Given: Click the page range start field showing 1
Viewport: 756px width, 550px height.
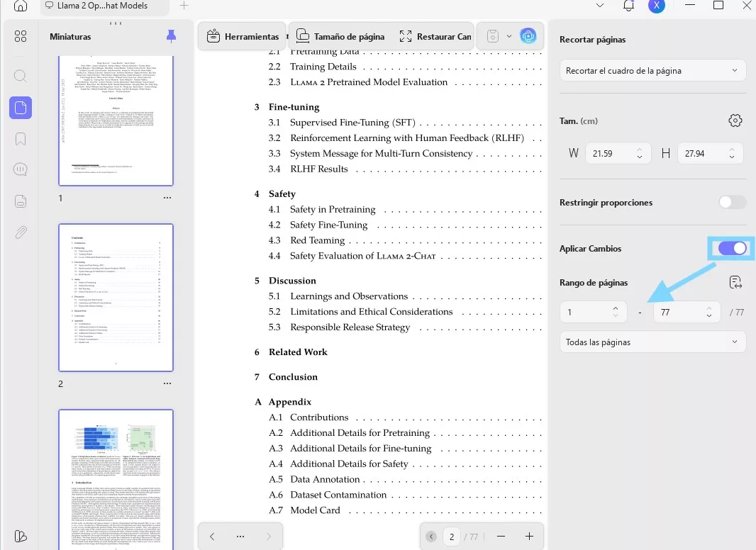Looking at the screenshot, I should [x=593, y=312].
